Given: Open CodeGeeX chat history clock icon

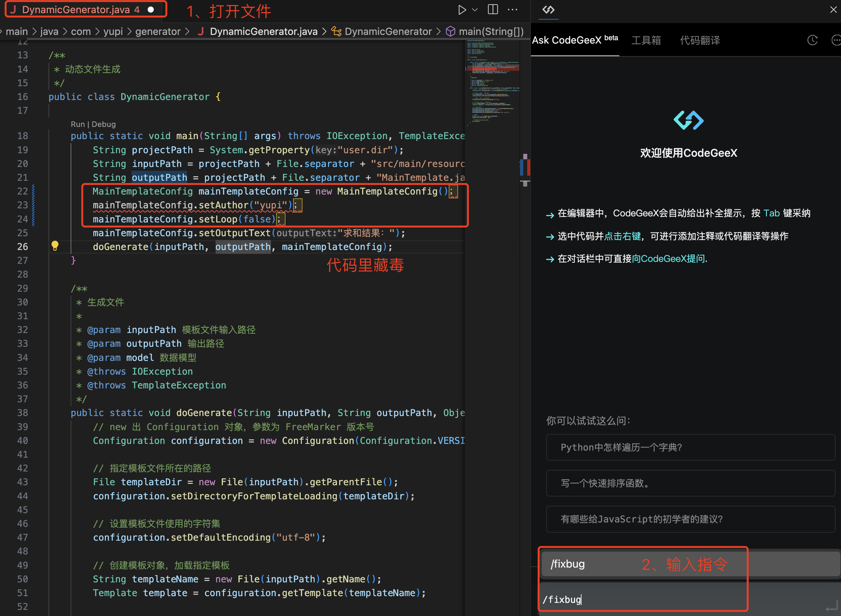Looking at the screenshot, I should tap(812, 40).
